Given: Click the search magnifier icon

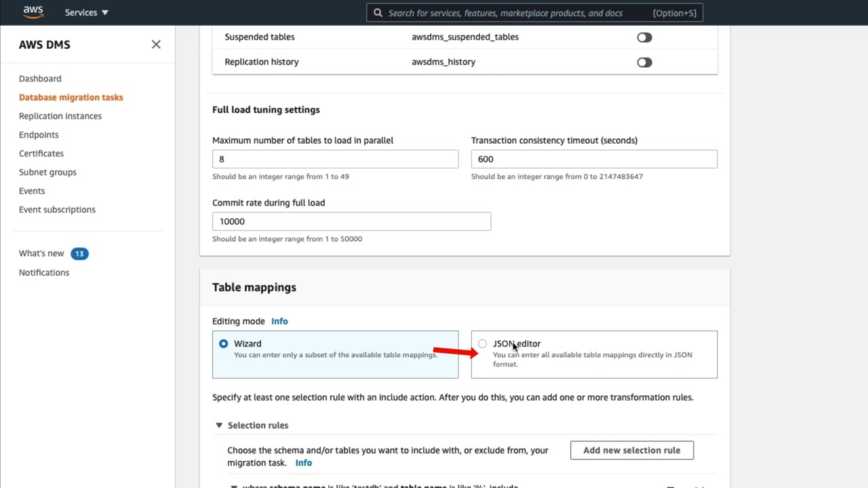Looking at the screenshot, I should tap(378, 13).
